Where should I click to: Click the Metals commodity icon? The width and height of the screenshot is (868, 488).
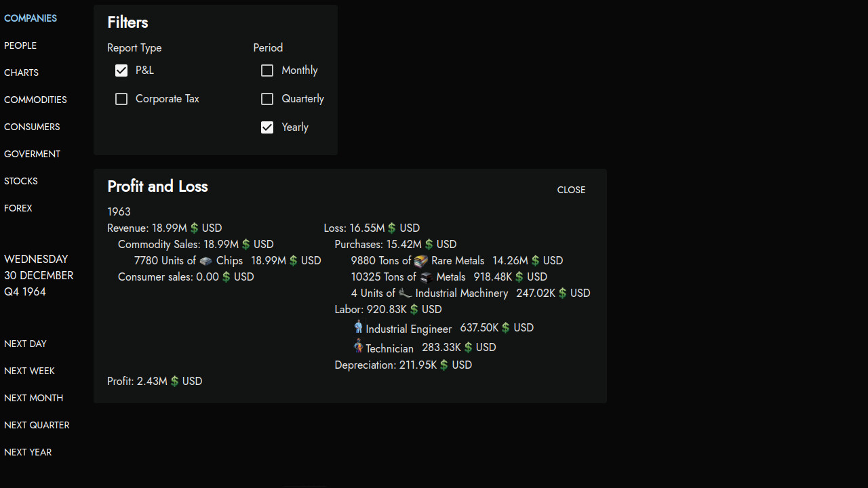coord(425,277)
